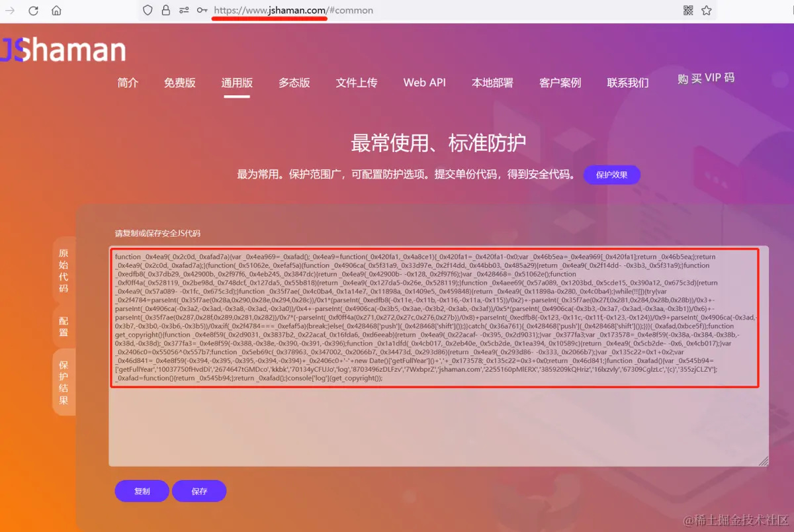The width and height of the screenshot is (794, 532).
Task: Switch to the 保护结果 side tab
Action: point(64,383)
